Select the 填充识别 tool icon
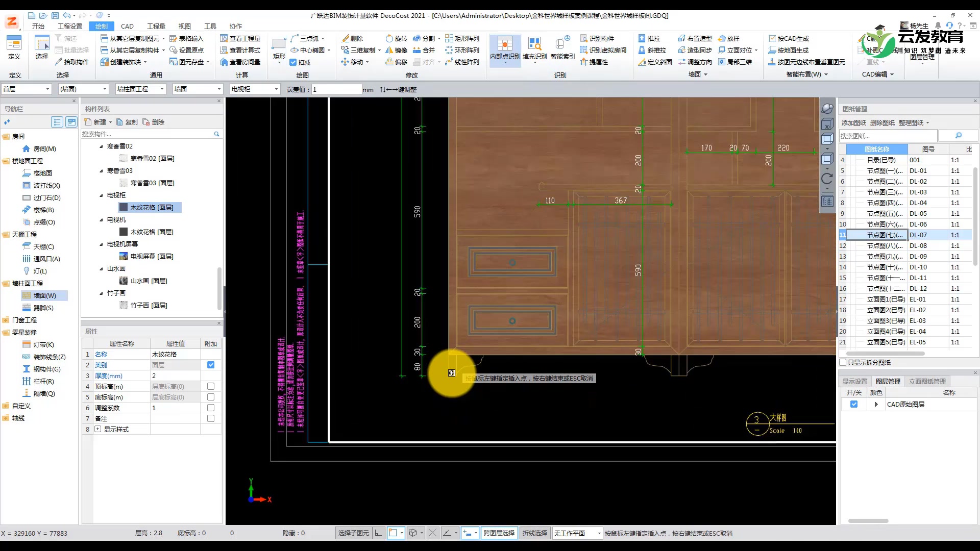The image size is (980, 551). point(534,44)
